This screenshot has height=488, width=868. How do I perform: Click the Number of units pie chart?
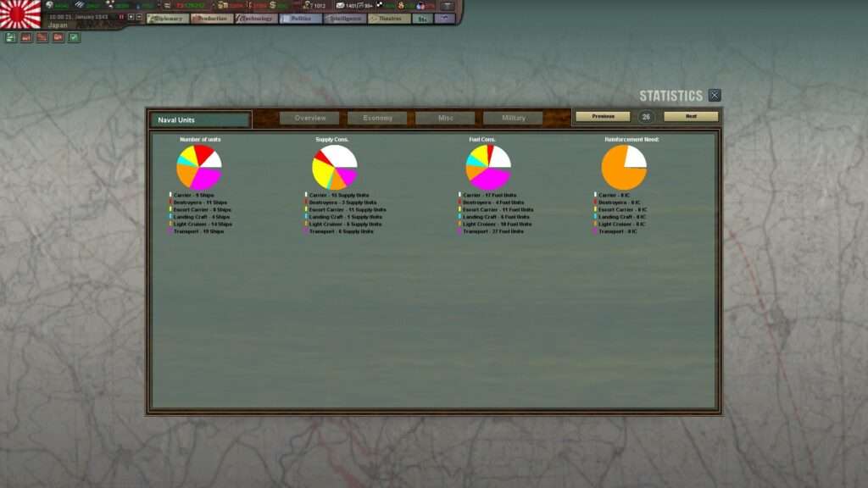coord(199,168)
